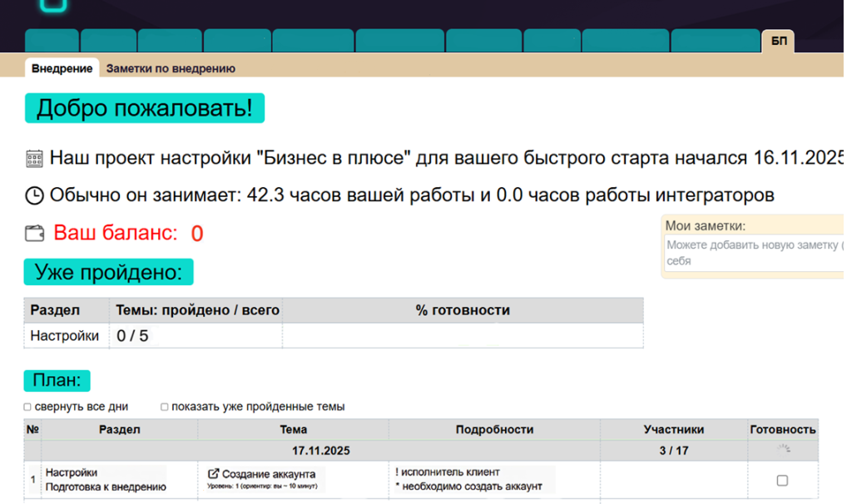Click into the Мои заметки note field
Screen dimensions: 852x504
coord(753,252)
